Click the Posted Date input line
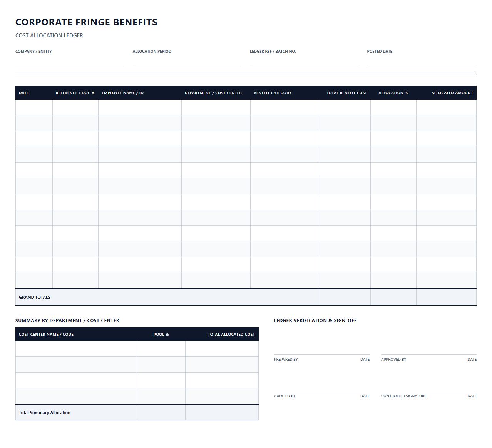Viewport: 492px width, 448px height. (422, 60)
